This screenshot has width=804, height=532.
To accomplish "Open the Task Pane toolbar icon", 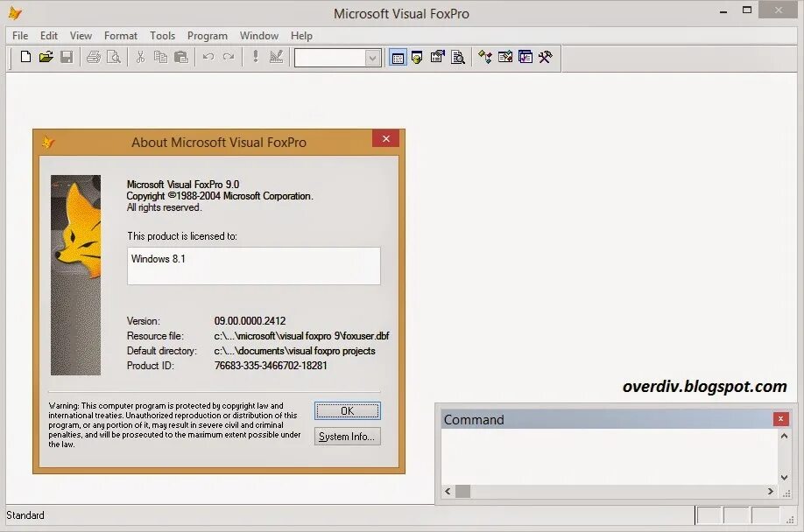I will click(x=525, y=58).
